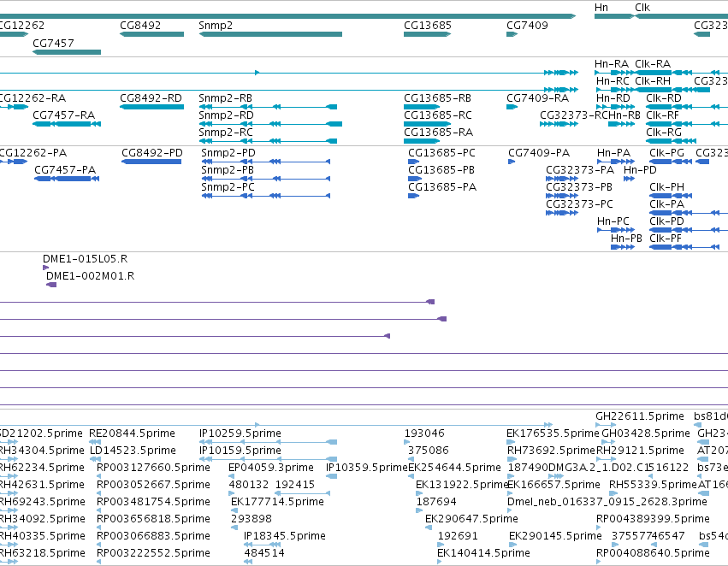Click protein label CG12262-PA
Viewport: 728px width, 566px height.
pos(33,153)
